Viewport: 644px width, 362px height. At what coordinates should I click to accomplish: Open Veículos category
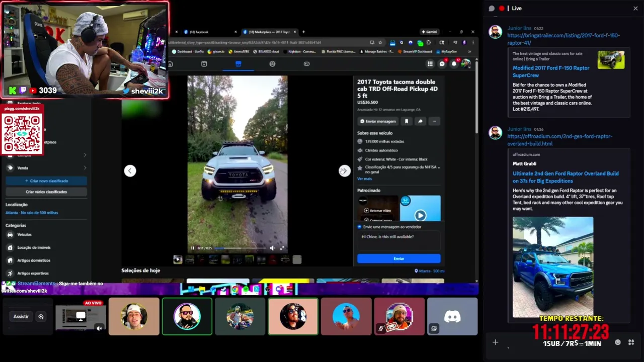point(24,234)
